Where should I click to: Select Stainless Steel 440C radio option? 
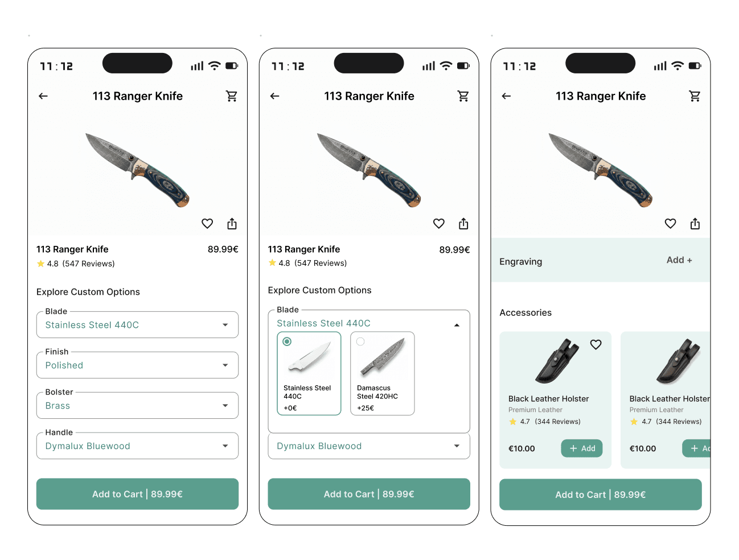click(287, 341)
